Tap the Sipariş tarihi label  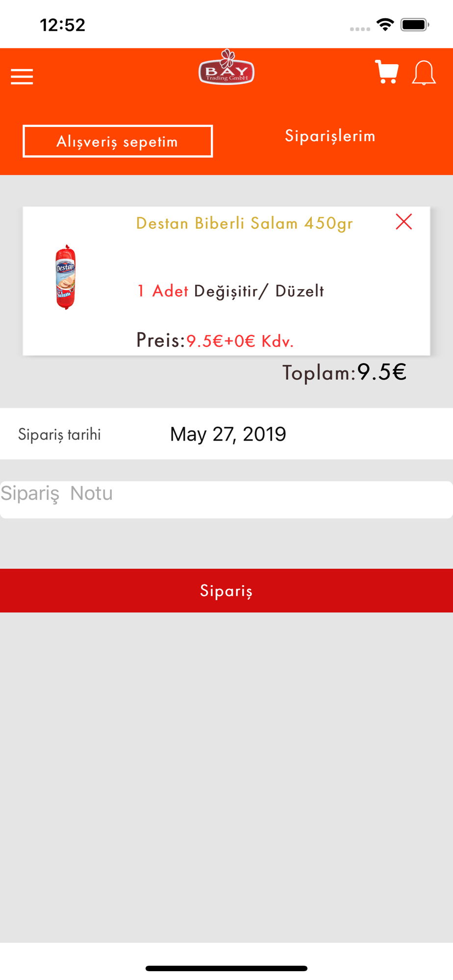[x=59, y=435]
